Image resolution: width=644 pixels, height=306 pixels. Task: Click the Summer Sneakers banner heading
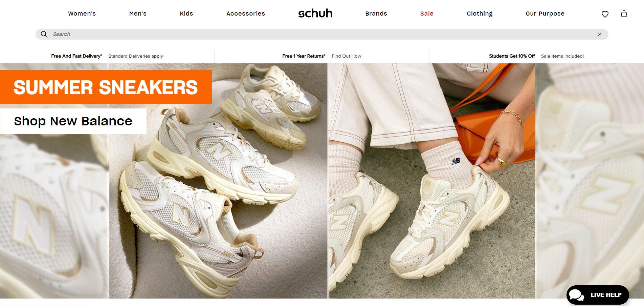pos(106,87)
